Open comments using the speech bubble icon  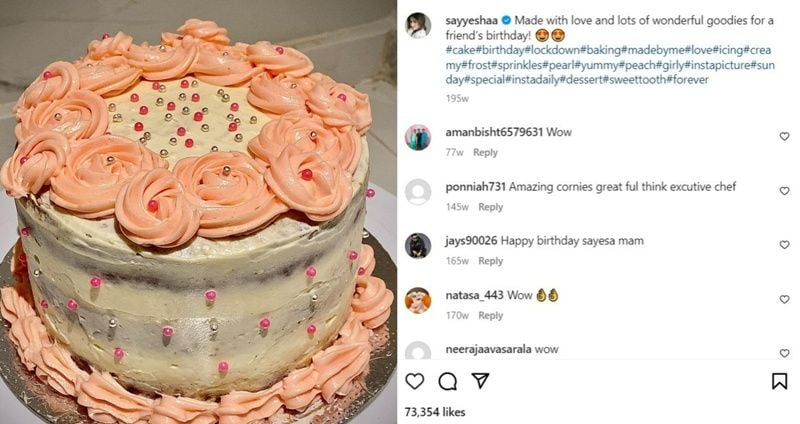[447, 381]
